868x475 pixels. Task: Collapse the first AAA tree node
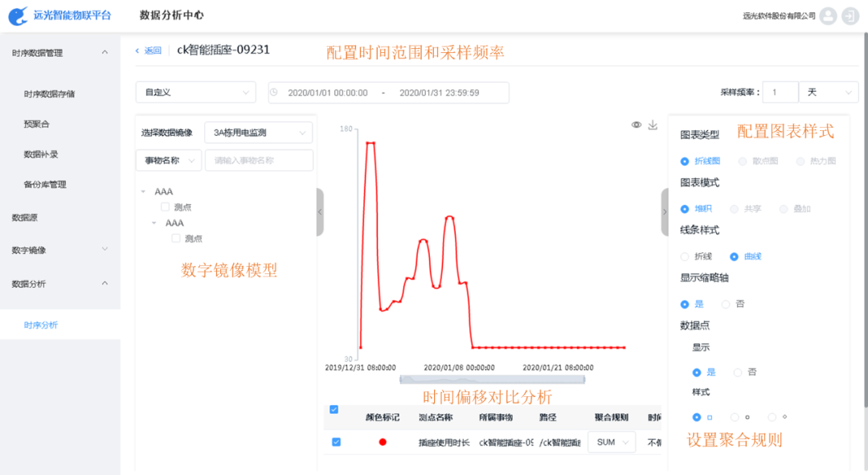tap(142, 191)
